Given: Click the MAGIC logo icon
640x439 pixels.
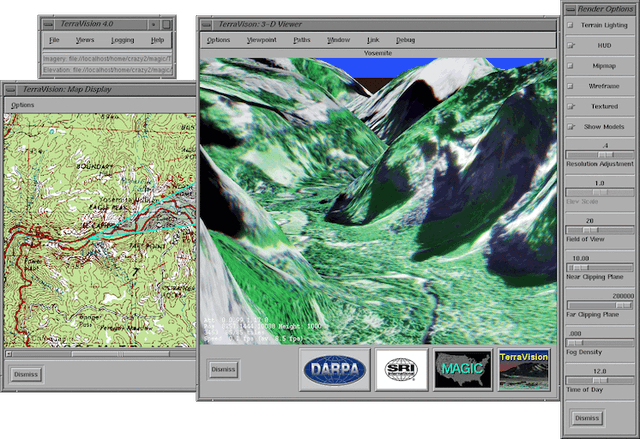Looking at the screenshot, I should 462,369.
